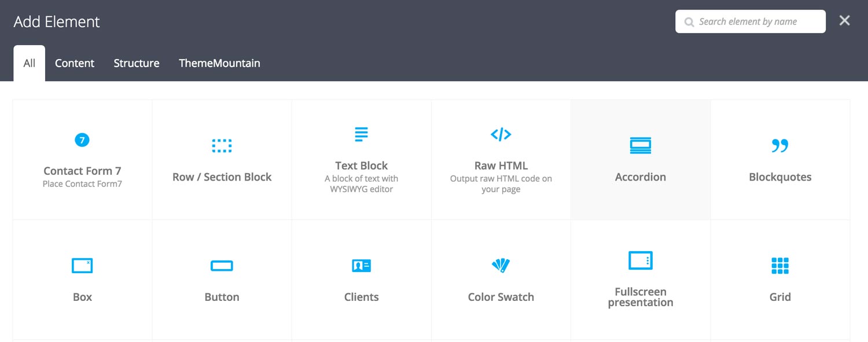Select the Contact Form 7 icon
The height and width of the screenshot is (342, 868).
pos(82,139)
